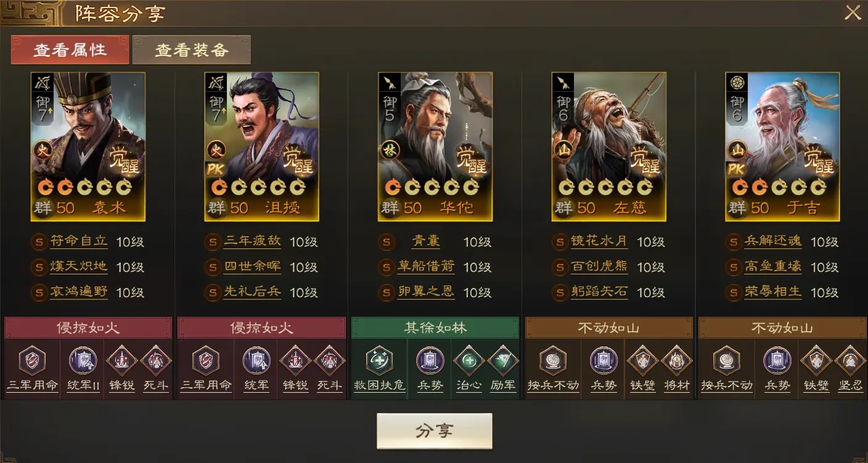The height and width of the screenshot is (463, 868).
Task: Click the 分享 button
Action: pos(435,431)
